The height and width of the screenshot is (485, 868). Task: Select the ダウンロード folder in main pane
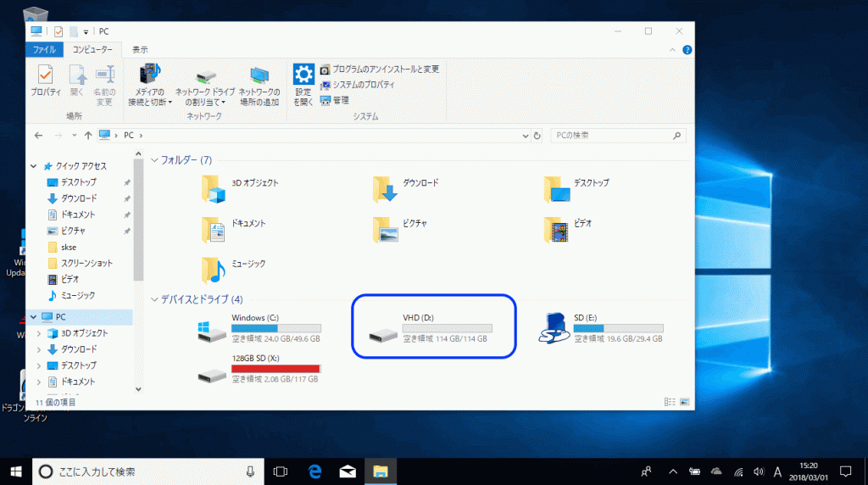tap(406, 189)
